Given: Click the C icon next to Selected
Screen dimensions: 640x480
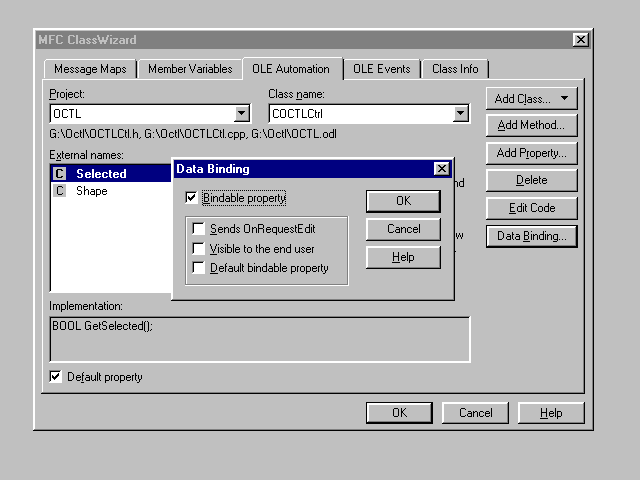Looking at the screenshot, I should [x=59, y=174].
